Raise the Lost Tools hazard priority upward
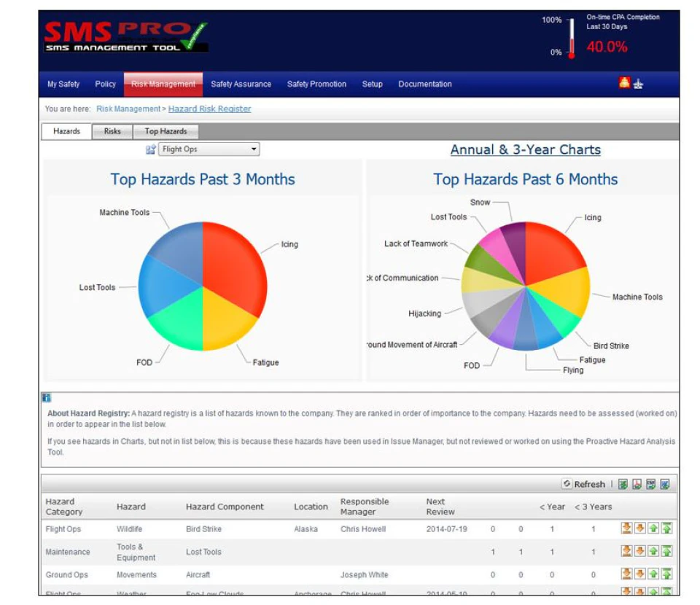This screenshot has width=700, height=605. point(653,551)
